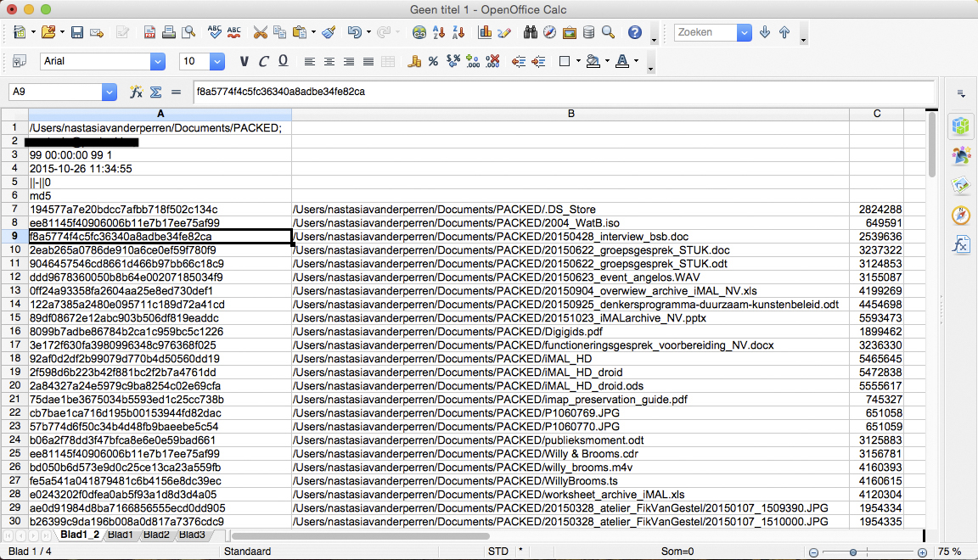Click the Sum sigma icon
978x560 pixels.
(x=155, y=92)
